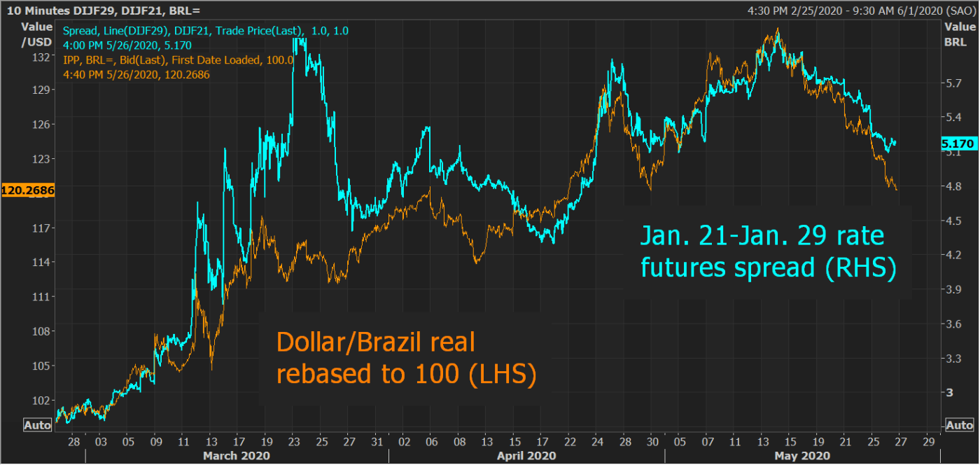
Task: Click the cyan 5.170 value tag
Action: [958, 144]
